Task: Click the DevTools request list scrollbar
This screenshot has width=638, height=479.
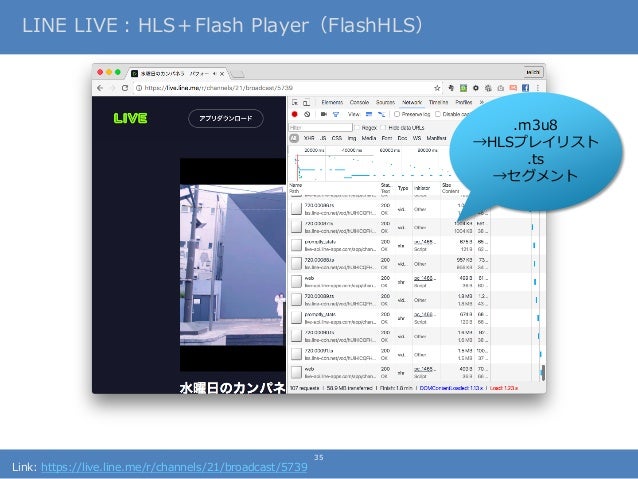Action: 543,372
